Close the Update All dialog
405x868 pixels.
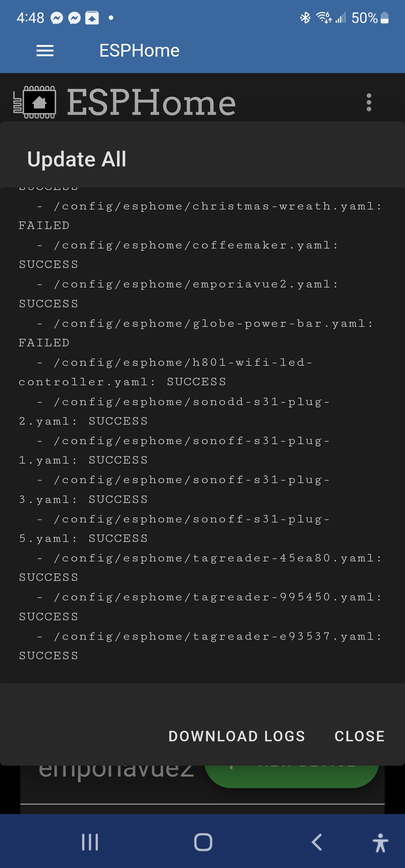click(359, 736)
